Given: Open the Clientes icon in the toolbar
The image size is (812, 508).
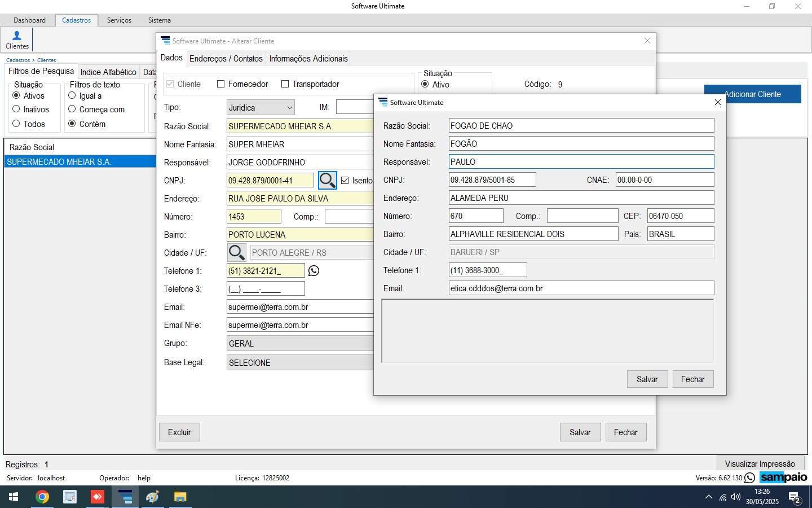Looking at the screenshot, I should pos(17,40).
